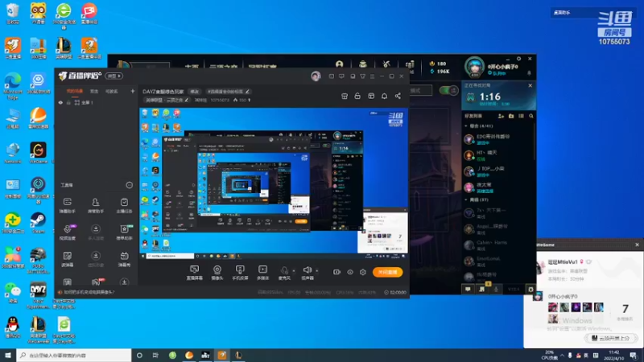The height and width of the screenshot is (362, 644).
Task: Open stream settings gear near the orange button
Action: 363,272
